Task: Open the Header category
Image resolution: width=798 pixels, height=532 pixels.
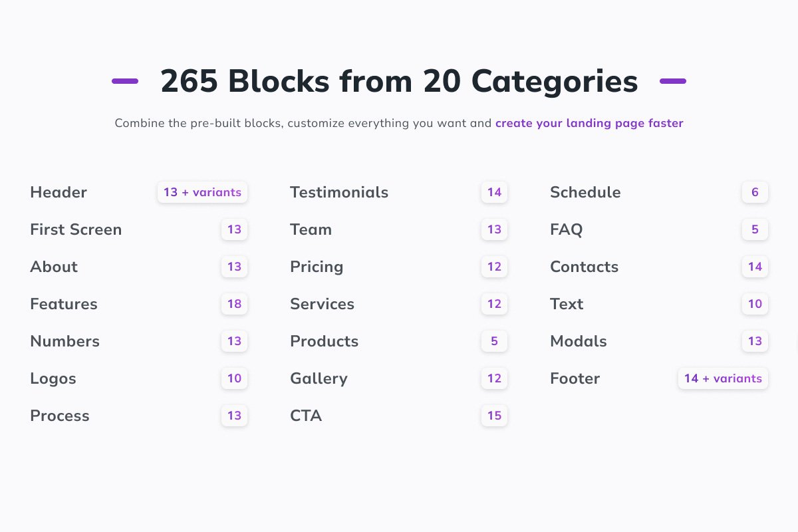Action: point(59,192)
